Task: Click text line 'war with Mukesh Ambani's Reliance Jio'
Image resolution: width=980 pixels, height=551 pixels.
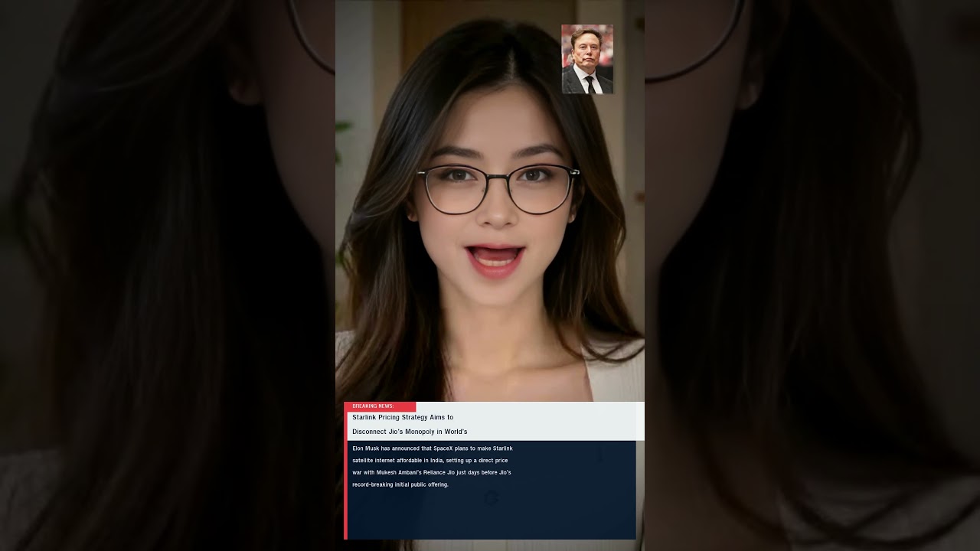Action: click(x=403, y=473)
